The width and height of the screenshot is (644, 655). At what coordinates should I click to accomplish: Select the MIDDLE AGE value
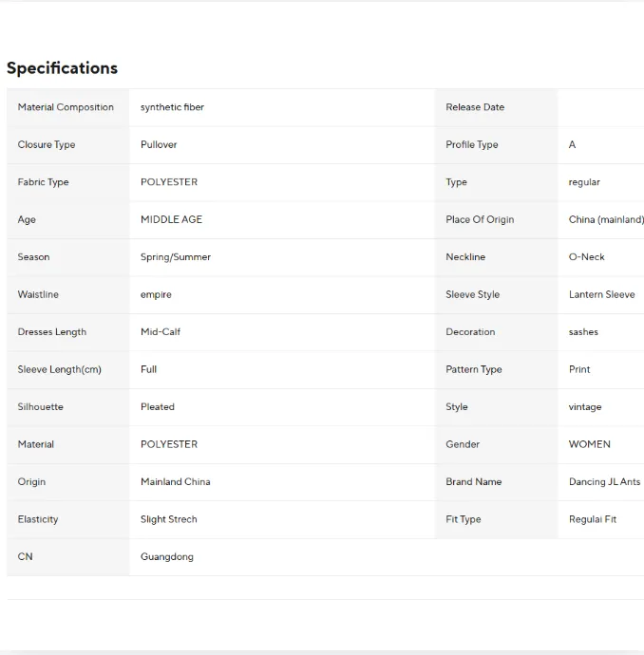point(171,219)
